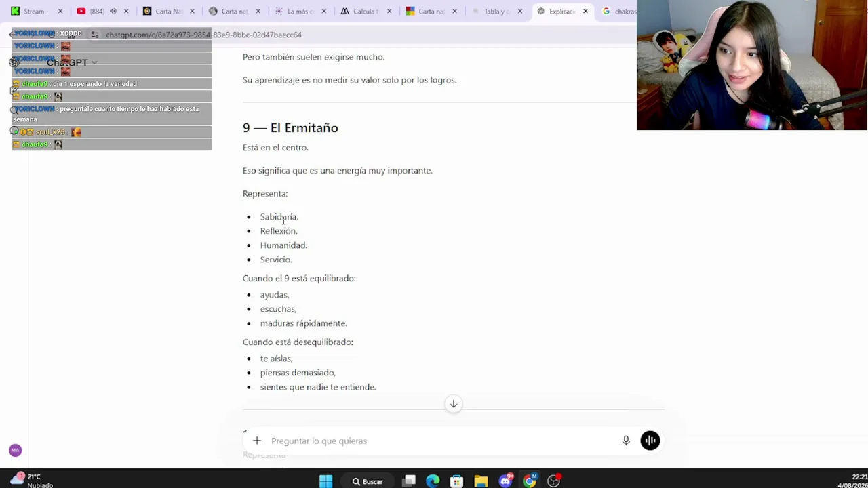Open chat search from the sidebar magnifier icon
Viewport: 868px width, 488px height.
coord(14,110)
